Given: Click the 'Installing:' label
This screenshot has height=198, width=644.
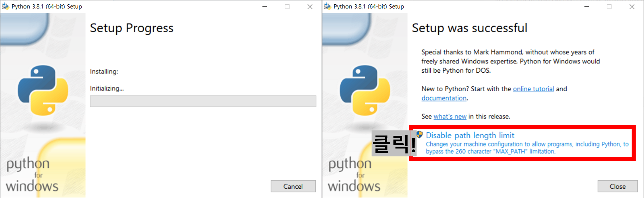Looking at the screenshot, I should point(104,71).
